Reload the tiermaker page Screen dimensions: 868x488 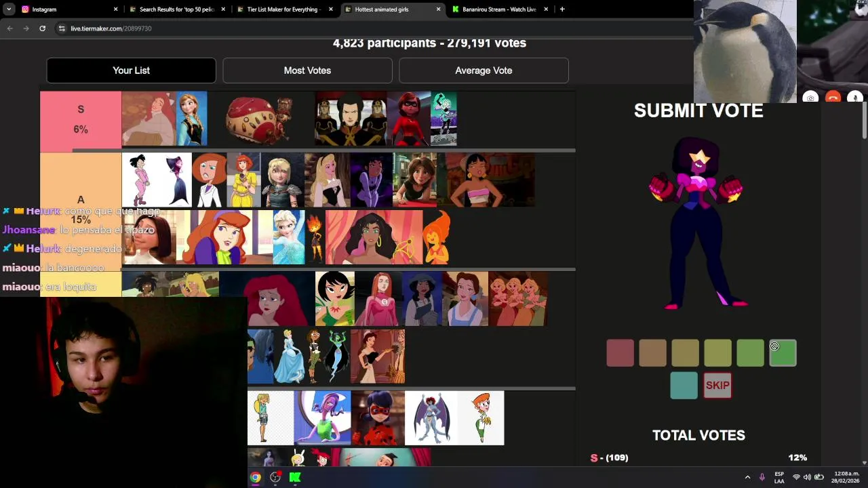(x=42, y=28)
